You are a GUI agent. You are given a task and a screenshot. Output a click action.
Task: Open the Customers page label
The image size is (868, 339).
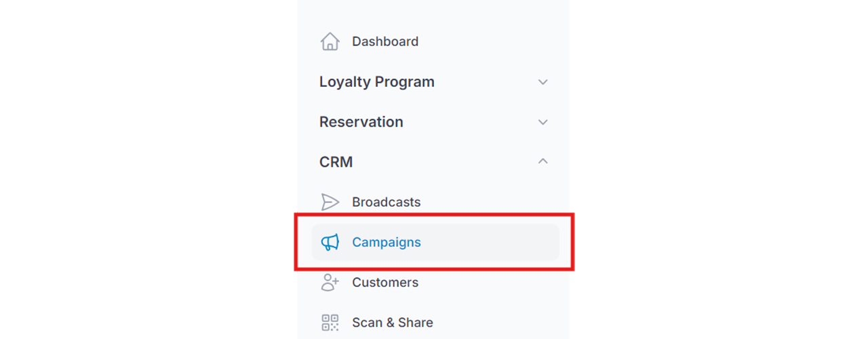[x=385, y=282]
